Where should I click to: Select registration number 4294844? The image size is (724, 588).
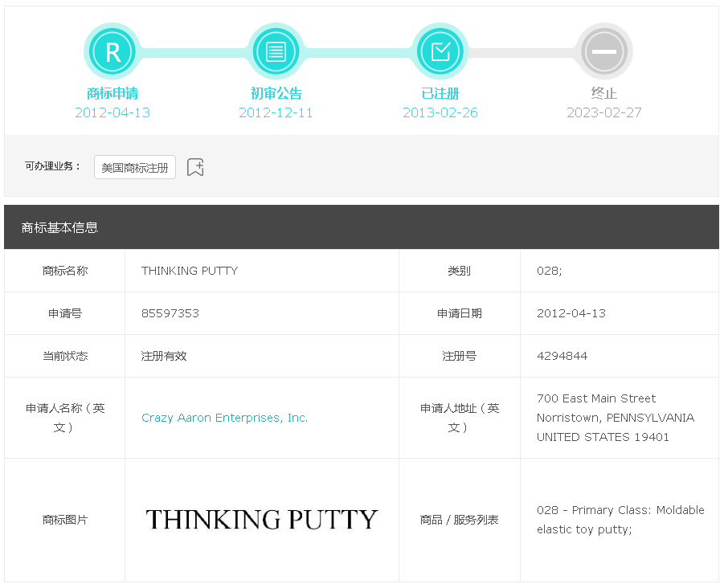562,356
